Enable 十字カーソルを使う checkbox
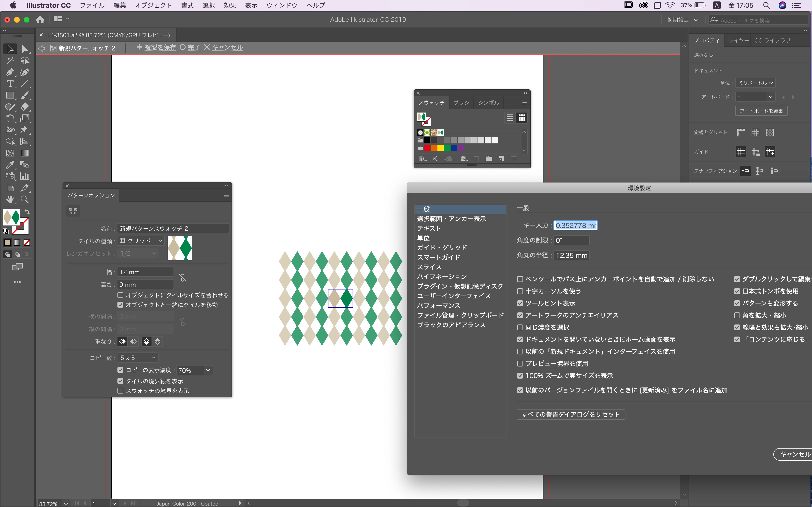This screenshot has height=507, width=812. (520, 291)
